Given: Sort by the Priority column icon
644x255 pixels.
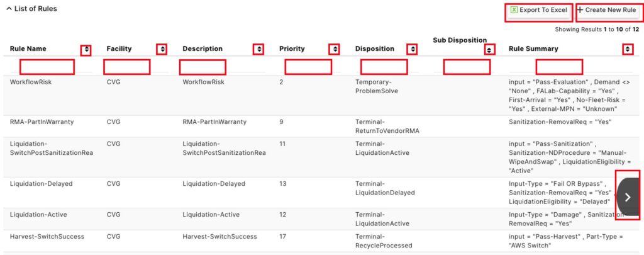Looking at the screenshot, I should (335, 49).
